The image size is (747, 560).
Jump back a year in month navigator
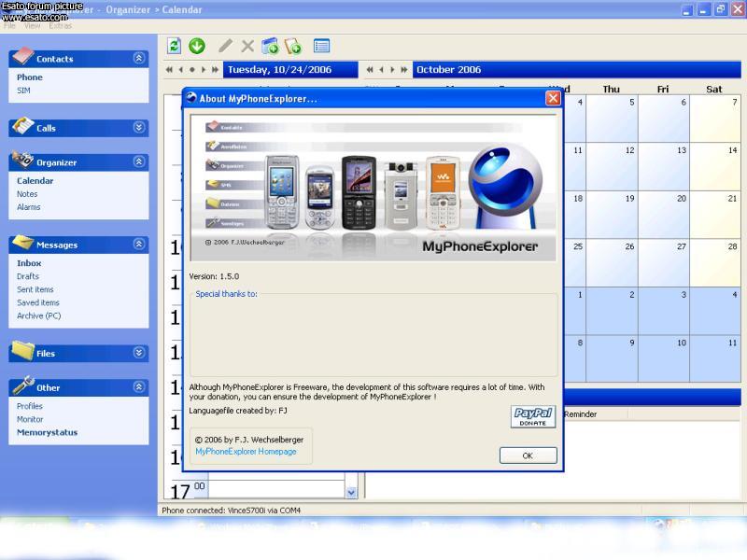pos(370,69)
